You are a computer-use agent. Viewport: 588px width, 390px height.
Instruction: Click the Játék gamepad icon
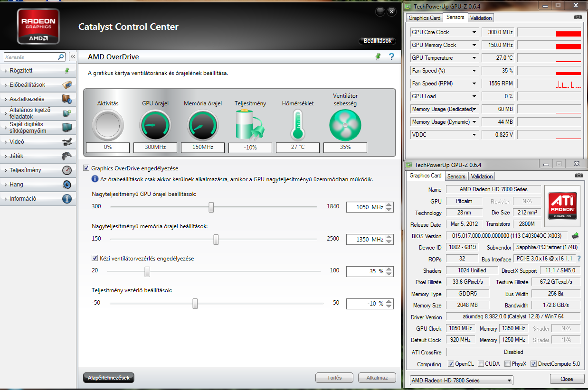[67, 156]
